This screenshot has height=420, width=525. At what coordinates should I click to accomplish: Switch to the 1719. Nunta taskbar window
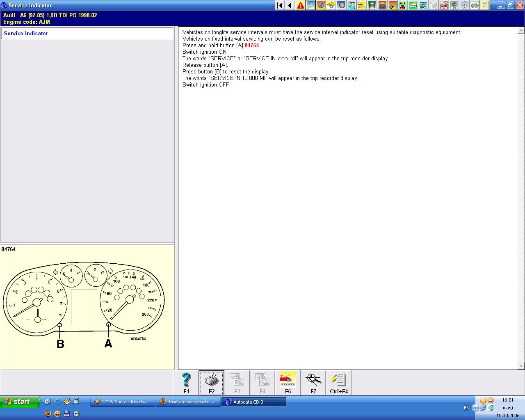coord(123,402)
